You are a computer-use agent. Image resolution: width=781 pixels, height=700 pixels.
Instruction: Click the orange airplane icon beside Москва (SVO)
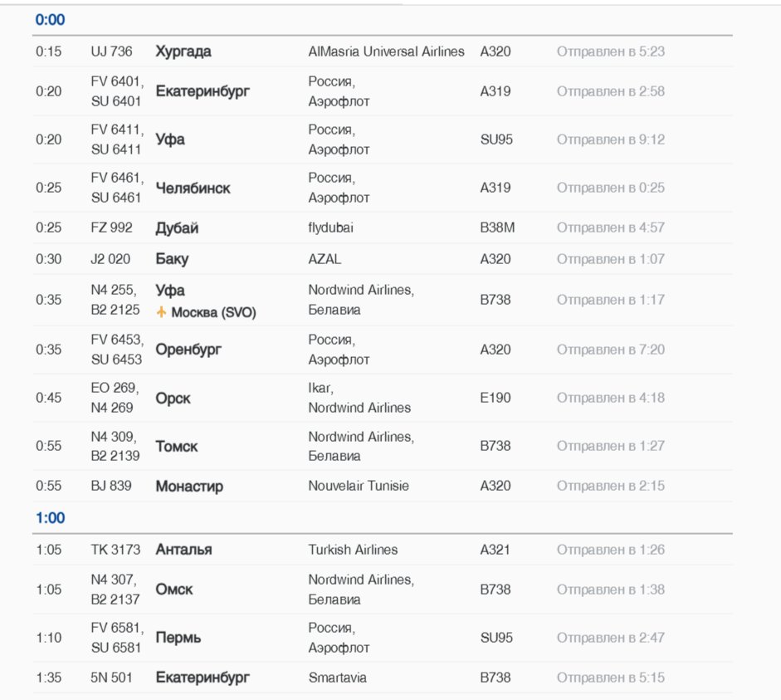162,313
